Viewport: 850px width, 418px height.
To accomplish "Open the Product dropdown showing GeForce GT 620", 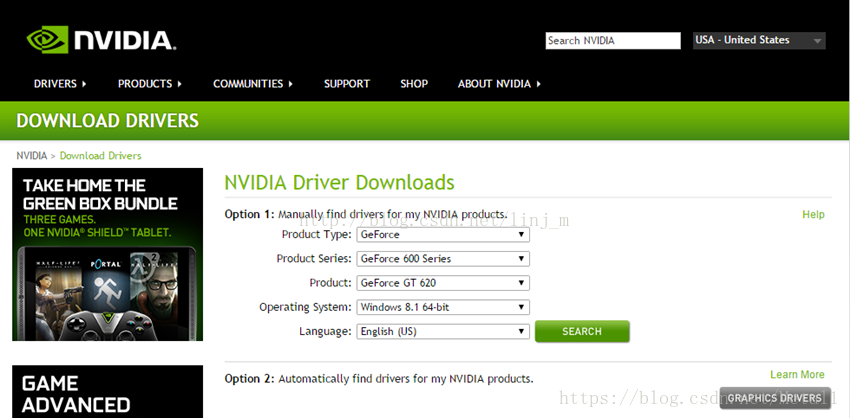I will click(443, 283).
